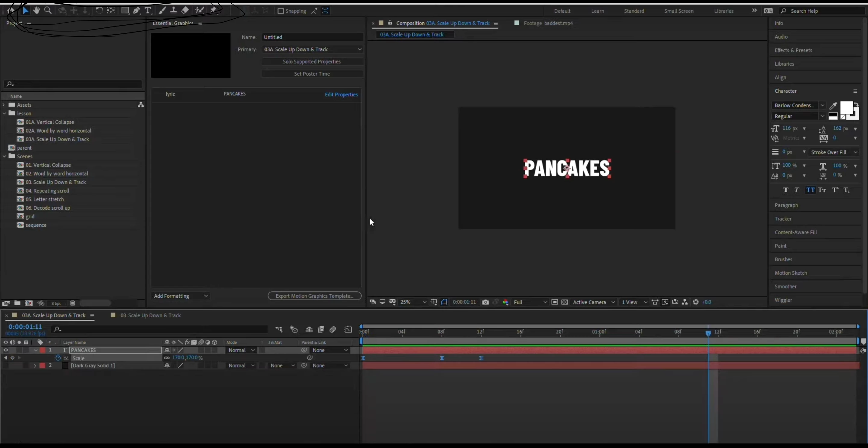Click the Name field containing Untitled
The height and width of the screenshot is (448, 868).
312,37
